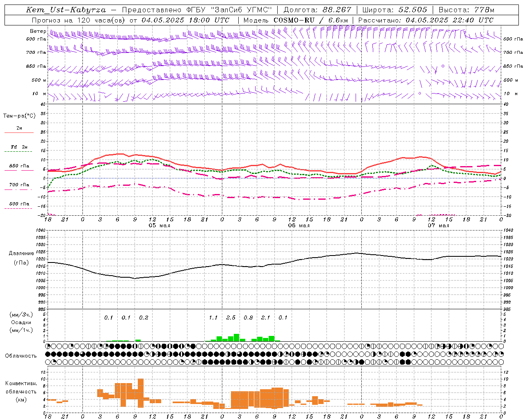
Task: Click the '2м' temperature legend entry
Action: pos(19,128)
